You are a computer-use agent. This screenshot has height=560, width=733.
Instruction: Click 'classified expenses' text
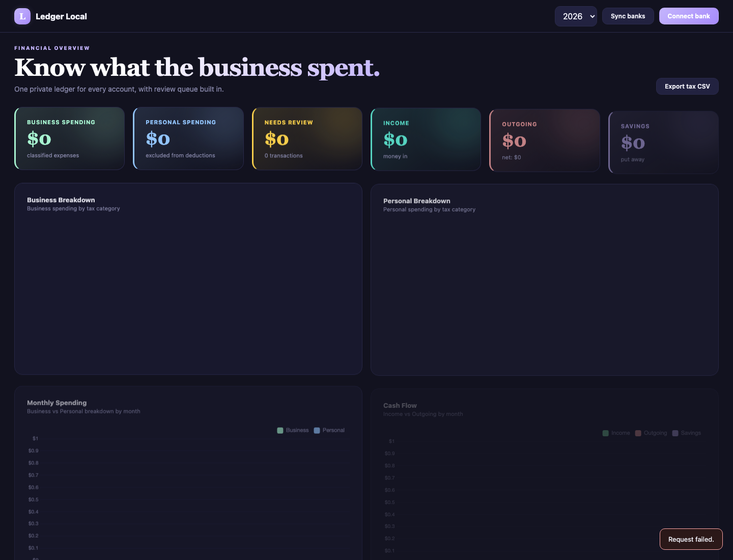click(x=53, y=155)
